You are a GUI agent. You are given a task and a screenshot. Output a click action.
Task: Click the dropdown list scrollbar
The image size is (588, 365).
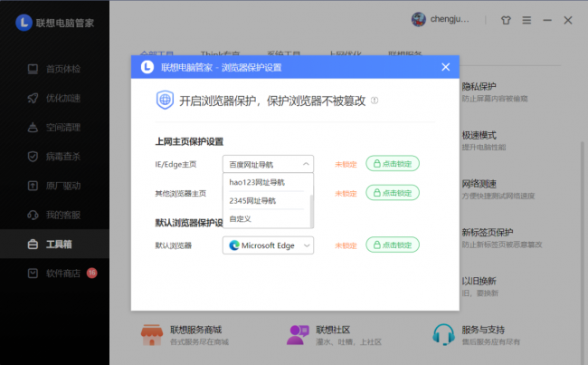pyautogui.click(x=311, y=211)
